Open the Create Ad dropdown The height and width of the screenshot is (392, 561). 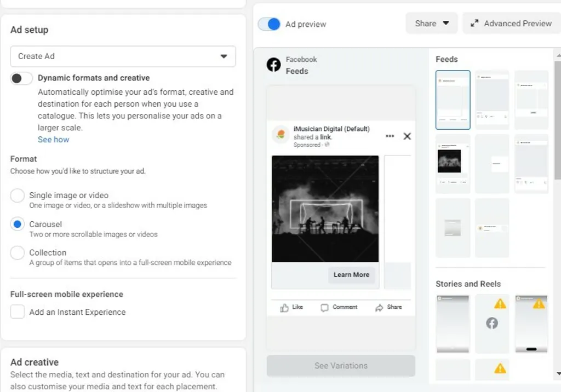coord(123,56)
